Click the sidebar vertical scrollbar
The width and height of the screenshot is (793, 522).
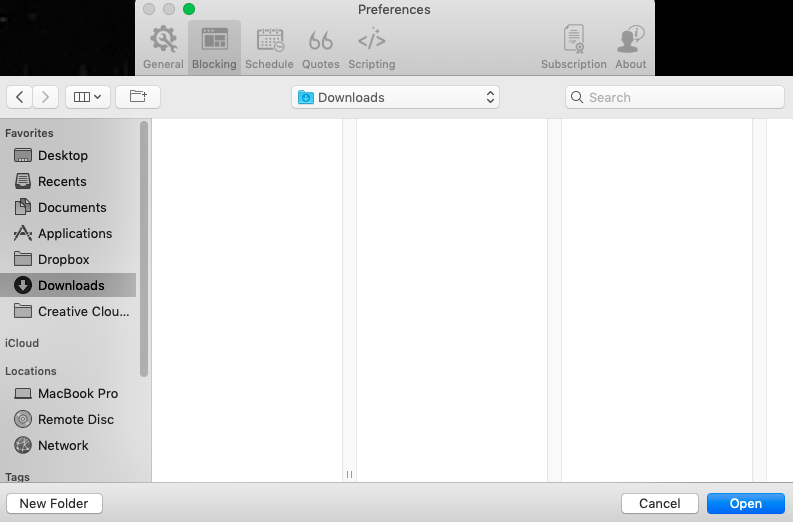tap(144, 249)
